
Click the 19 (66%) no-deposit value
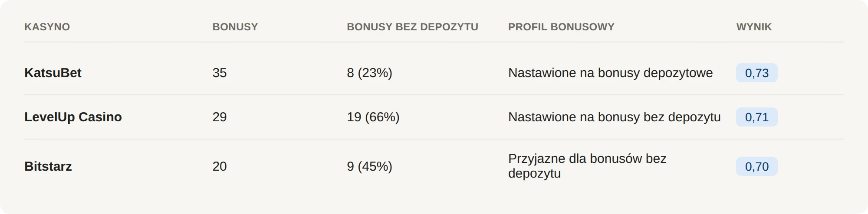click(x=373, y=117)
